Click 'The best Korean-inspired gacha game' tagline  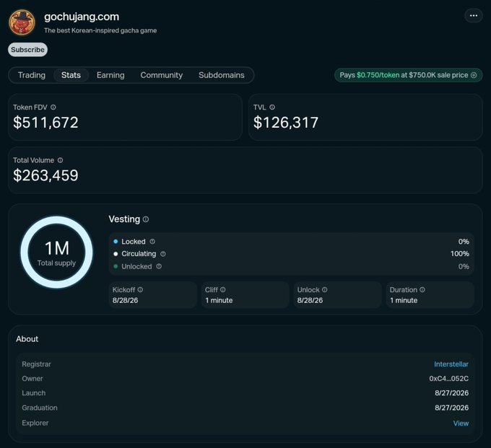pos(100,30)
